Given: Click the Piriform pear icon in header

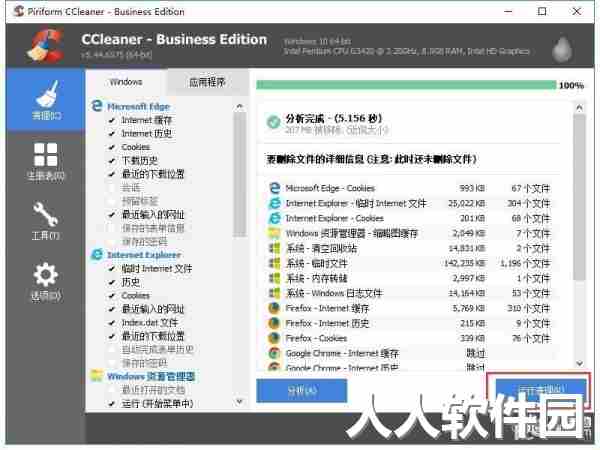Looking at the screenshot, I should point(562,49).
